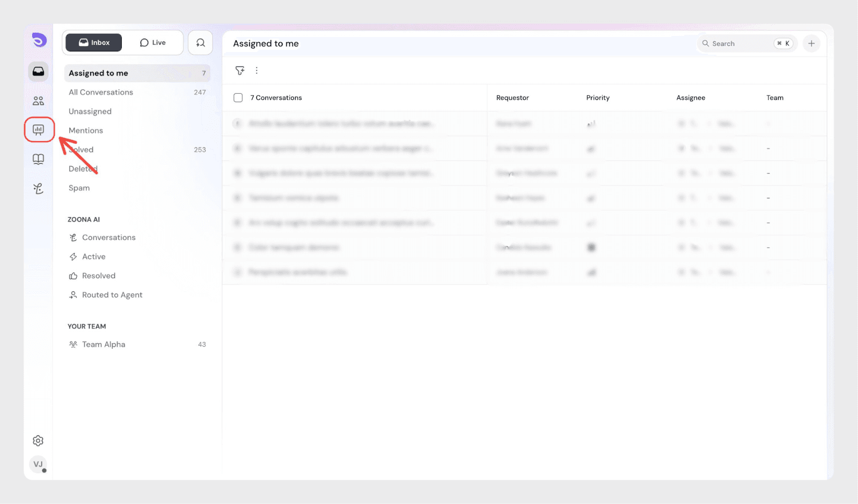The image size is (858, 504).
Task: Sort by the Priority column header
Action: tap(598, 98)
